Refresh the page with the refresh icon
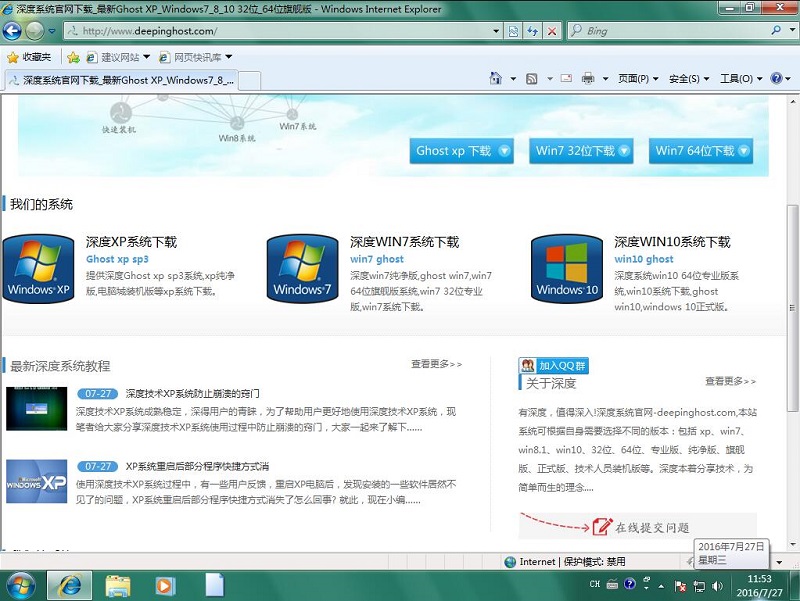This screenshot has height=601, width=800. click(x=532, y=31)
